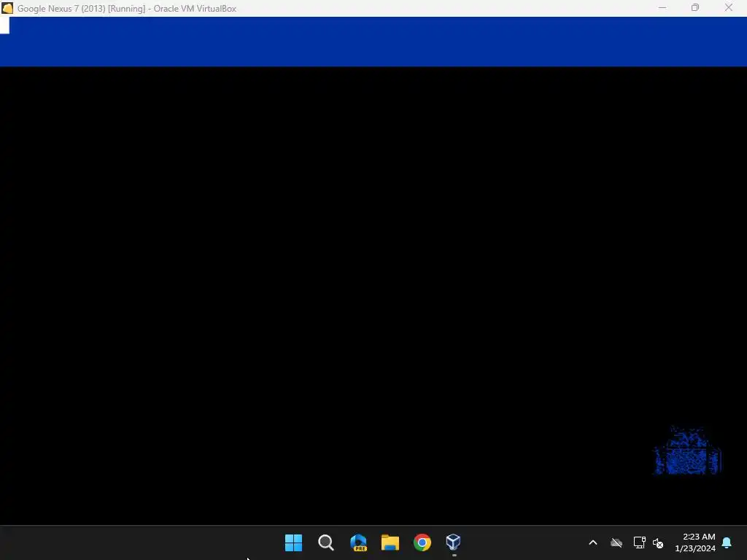Click the muted volume tray icon
Image resolution: width=747 pixels, height=560 pixels.
[658, 542]
